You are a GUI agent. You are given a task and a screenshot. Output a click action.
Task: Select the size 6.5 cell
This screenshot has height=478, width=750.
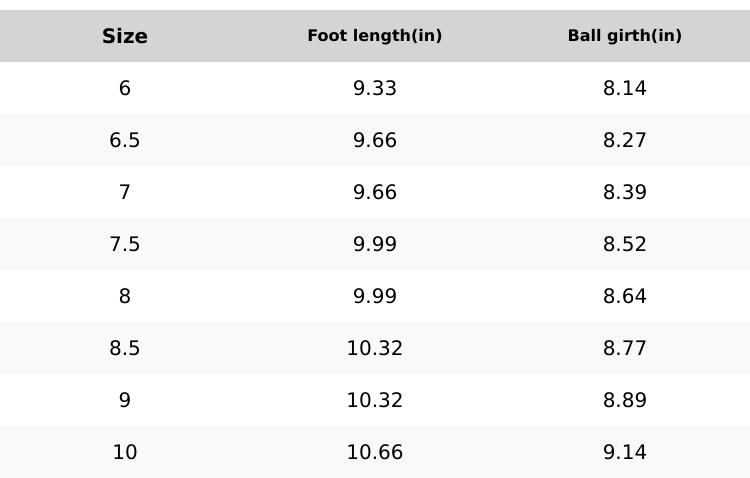[x=125, y=141]
